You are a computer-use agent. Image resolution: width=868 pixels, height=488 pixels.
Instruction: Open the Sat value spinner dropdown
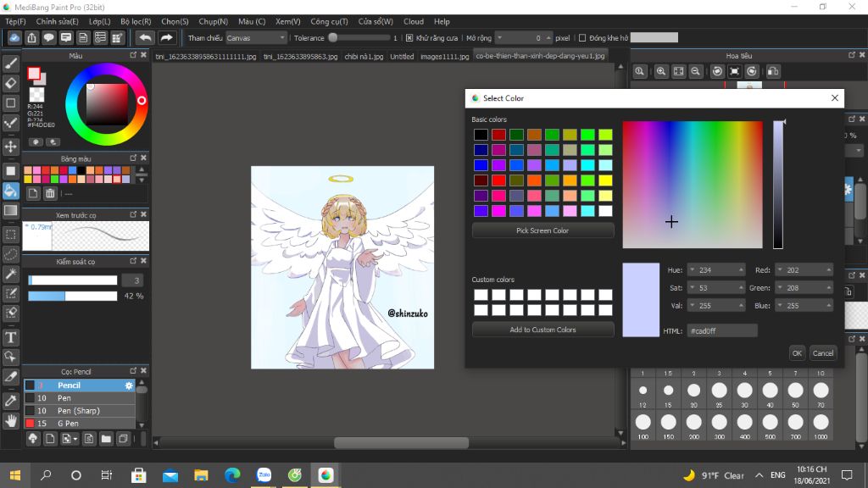(692, 288)
